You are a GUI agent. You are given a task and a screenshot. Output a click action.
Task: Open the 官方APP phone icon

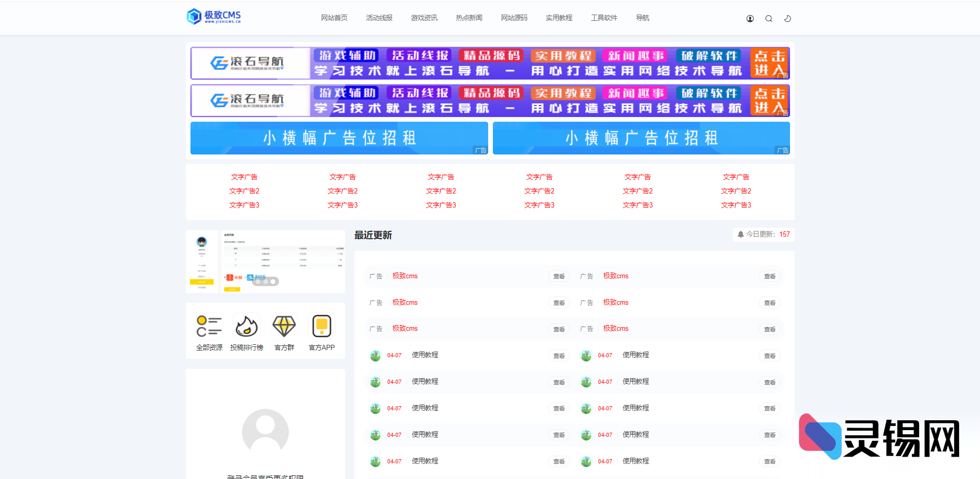(322, 327)
